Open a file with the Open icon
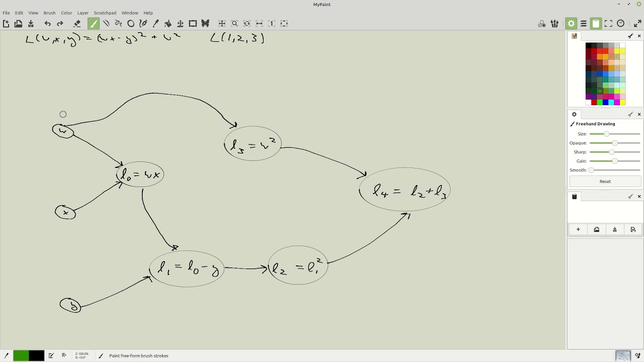The width and height of the screenshot is (644, 362). (19, 24)
